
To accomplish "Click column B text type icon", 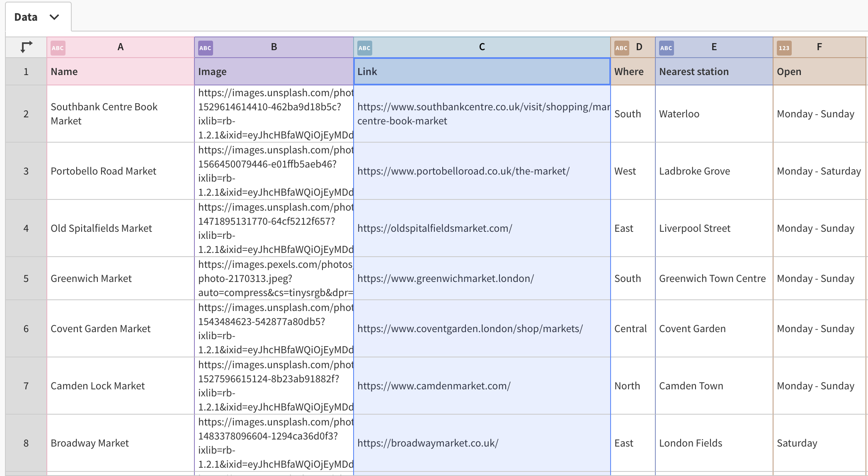I will [x=205, y=48].
